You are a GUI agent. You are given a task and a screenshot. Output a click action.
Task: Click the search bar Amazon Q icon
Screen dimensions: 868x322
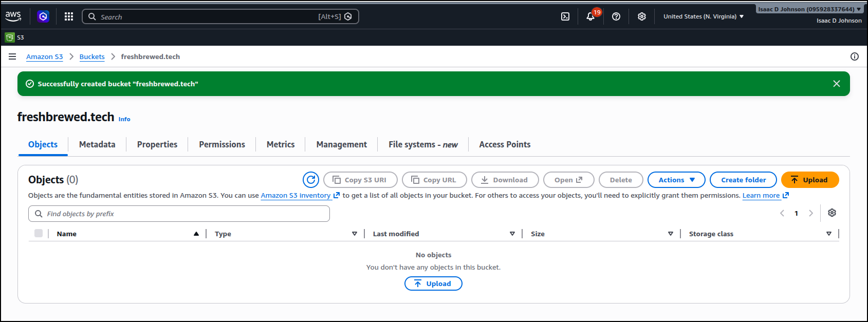click(348, 16)
